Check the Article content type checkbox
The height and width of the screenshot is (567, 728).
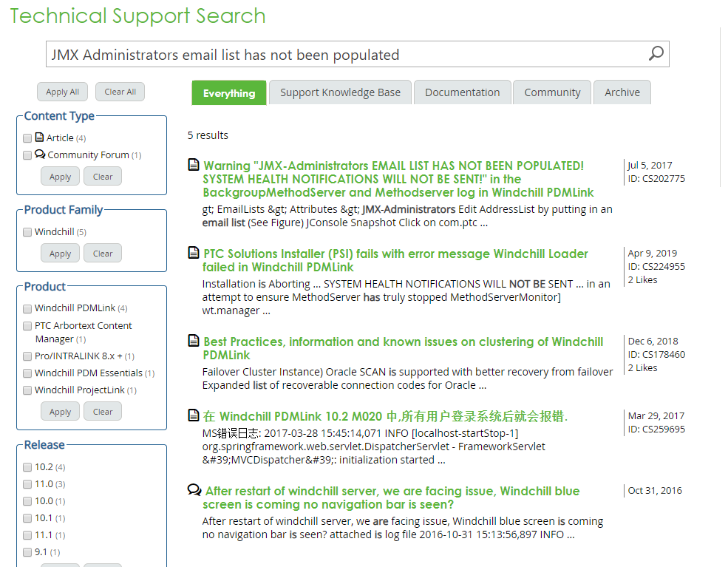[27, 138]
